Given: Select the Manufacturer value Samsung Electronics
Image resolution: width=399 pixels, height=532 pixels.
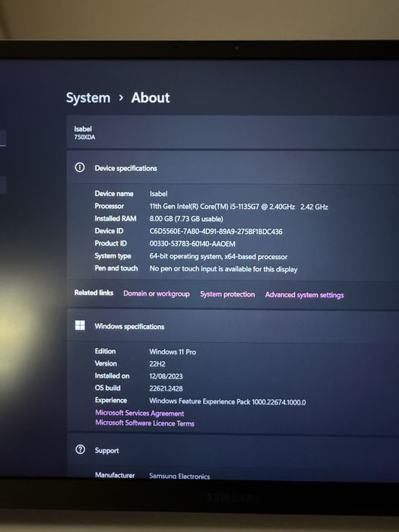Looking at the screenshot, I should coord(179,476).
